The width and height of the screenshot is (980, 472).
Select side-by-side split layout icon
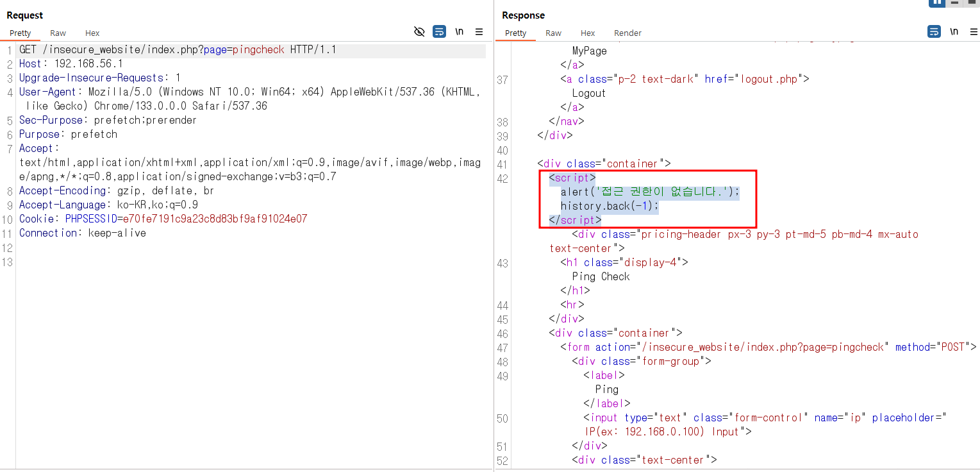click(x=937, y=3)
